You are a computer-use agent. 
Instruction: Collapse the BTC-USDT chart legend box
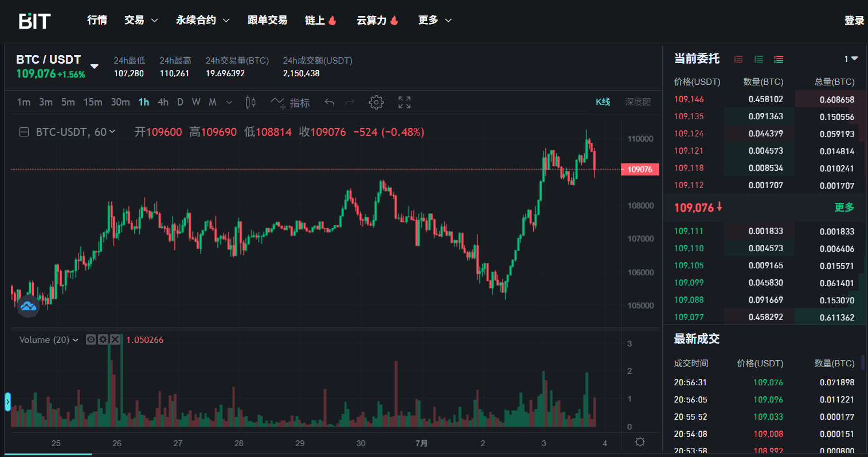(24, 132)
